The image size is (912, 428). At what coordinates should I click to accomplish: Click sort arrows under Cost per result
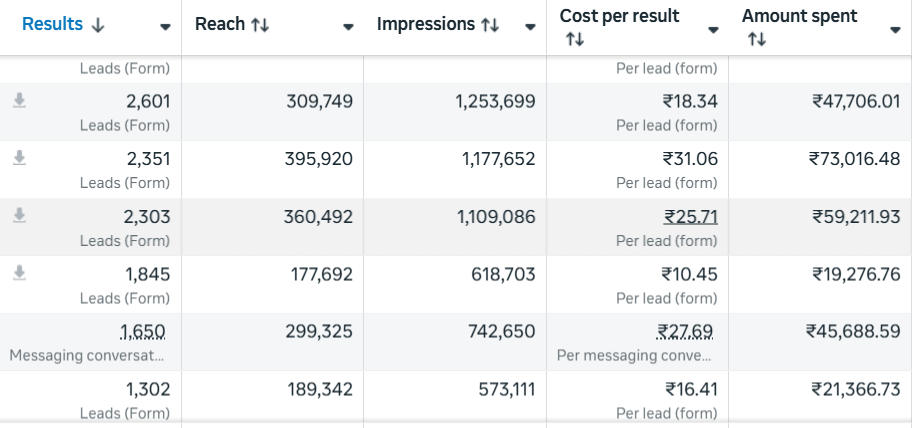point(574,40)
